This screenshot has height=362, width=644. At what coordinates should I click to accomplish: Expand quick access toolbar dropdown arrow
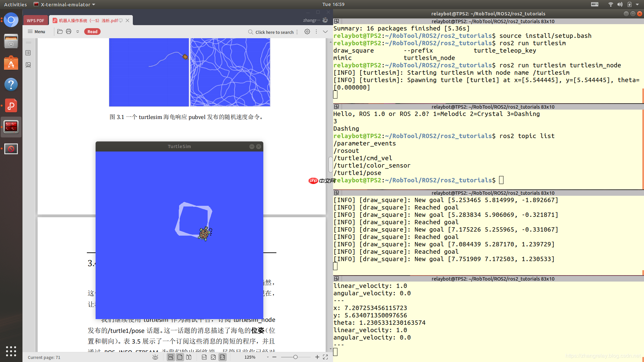[77, 32]
